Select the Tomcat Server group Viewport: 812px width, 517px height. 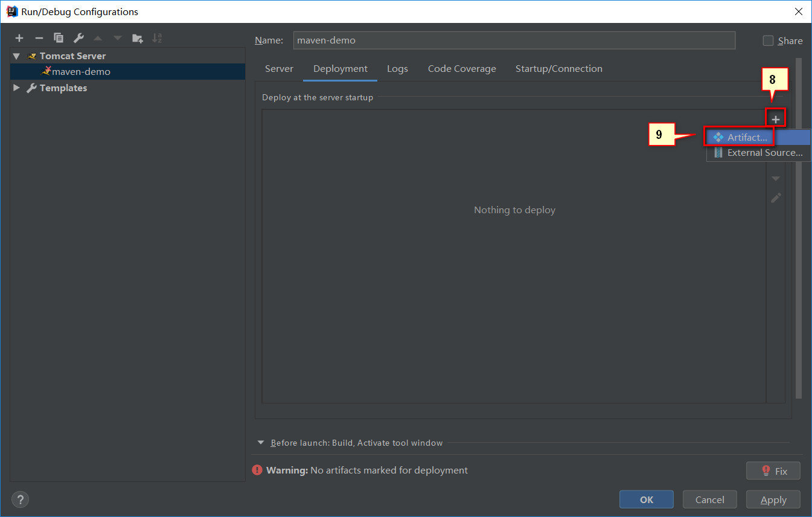click(x=72, y=56)
